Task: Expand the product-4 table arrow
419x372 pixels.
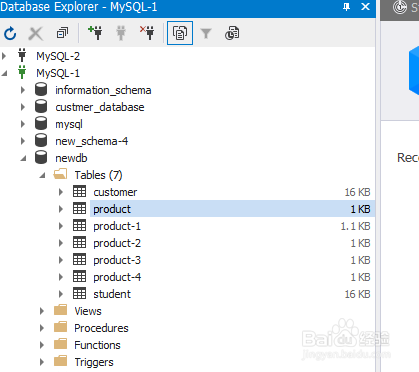Action: coord(61,277)
